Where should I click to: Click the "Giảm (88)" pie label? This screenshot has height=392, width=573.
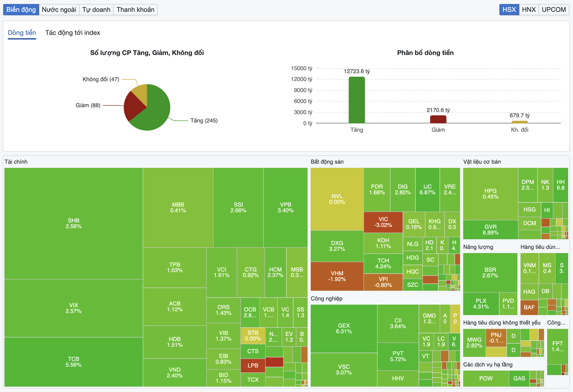[x=88, y=105]
